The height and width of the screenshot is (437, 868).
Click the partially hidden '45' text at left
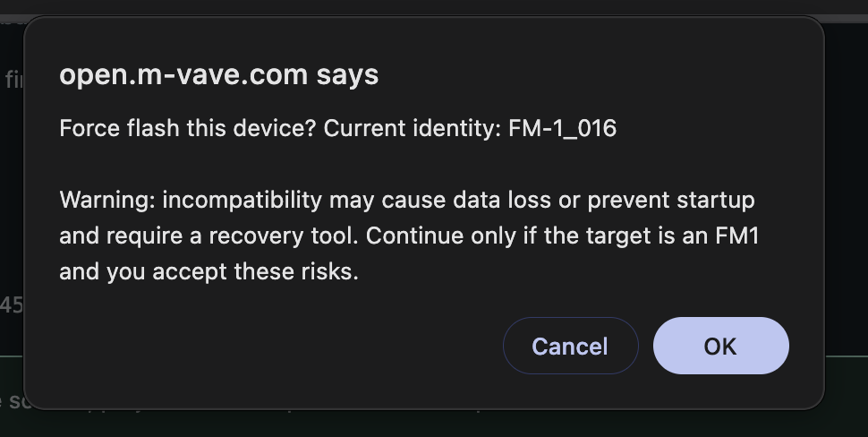coord(11,305)
